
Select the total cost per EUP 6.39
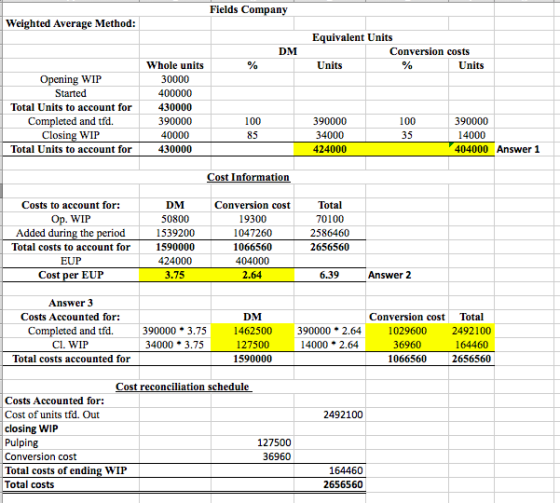tap(330, 275)
